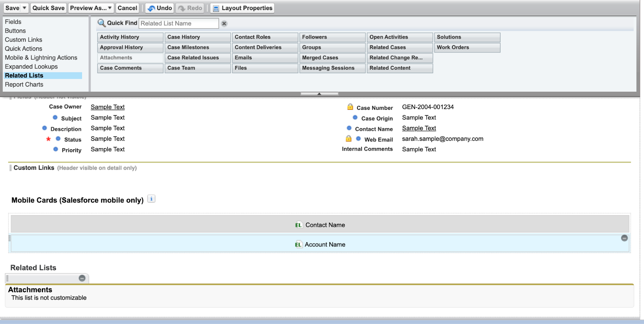Click the Save button
This screenshot has height=324, width=644.
[12, 8]
